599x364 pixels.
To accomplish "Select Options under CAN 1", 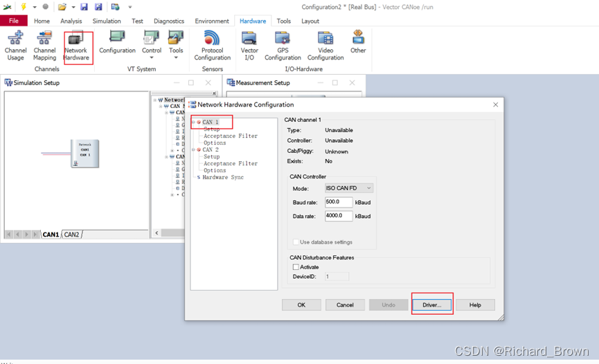I will pos(215,143).
